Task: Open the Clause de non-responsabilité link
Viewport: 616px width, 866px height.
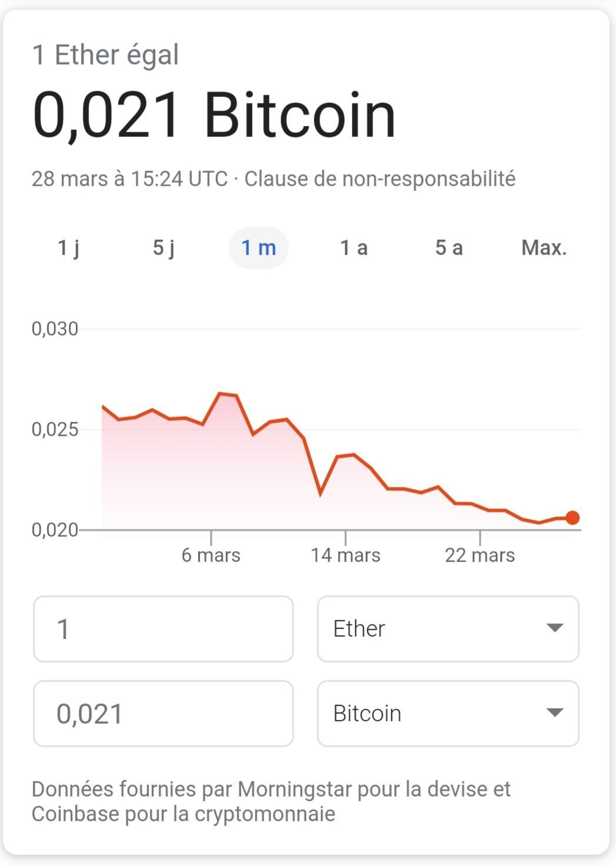Action: coord(380,179)
